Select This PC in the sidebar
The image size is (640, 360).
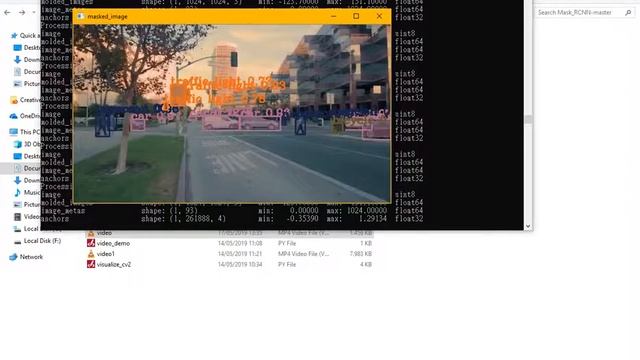coord(25,132)
